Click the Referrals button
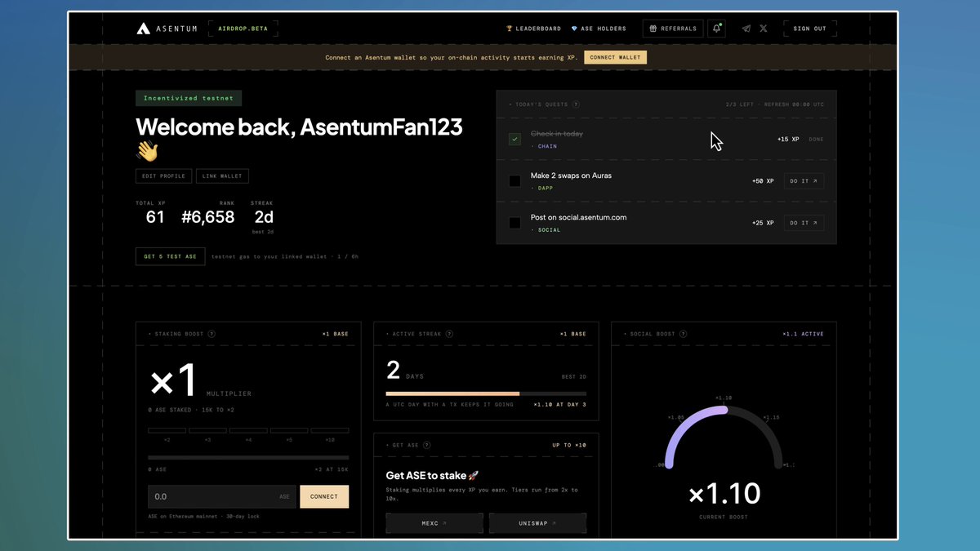This screenshot has height=551, width=980. coord(673,29)
